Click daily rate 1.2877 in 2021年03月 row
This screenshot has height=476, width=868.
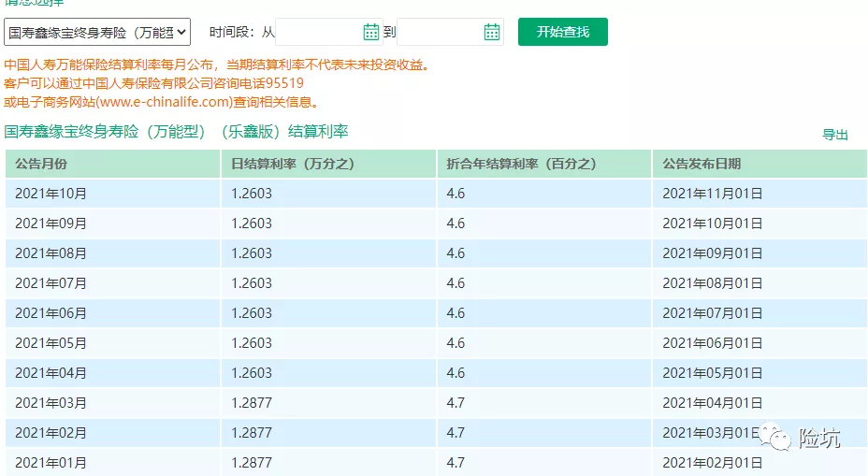click(328, 403)
